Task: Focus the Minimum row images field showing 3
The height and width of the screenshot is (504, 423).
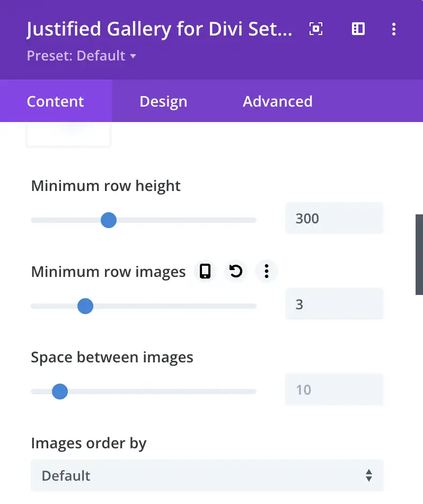Action: click(334, 304)
